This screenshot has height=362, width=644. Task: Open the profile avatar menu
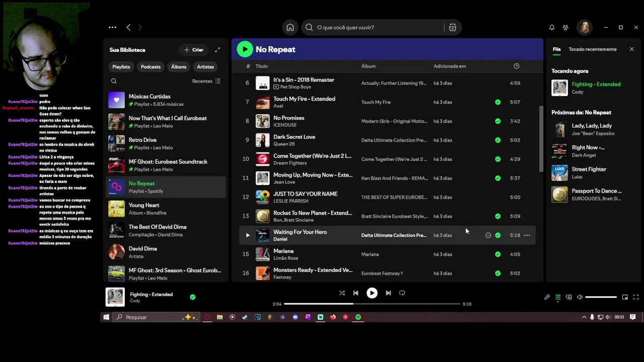585,28
